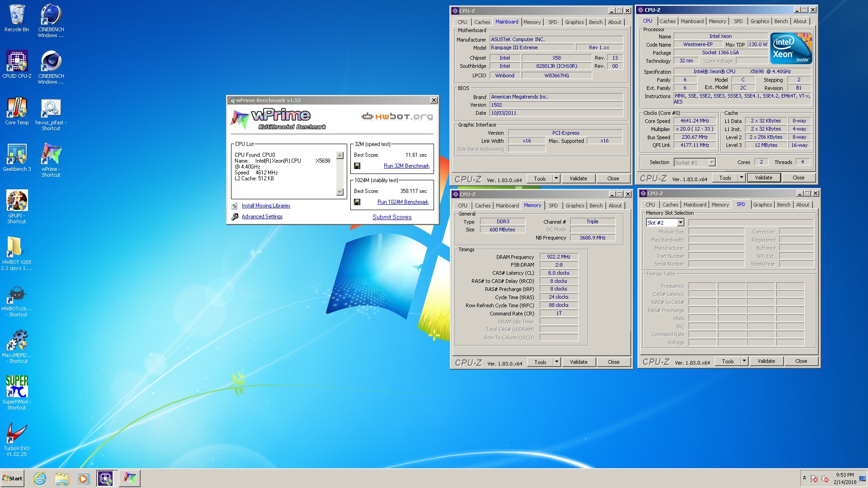The width and height of the screenshot is (868, 488).
Task: Click Close button in Memory CPU-Z window
Action: pos(613,362)
